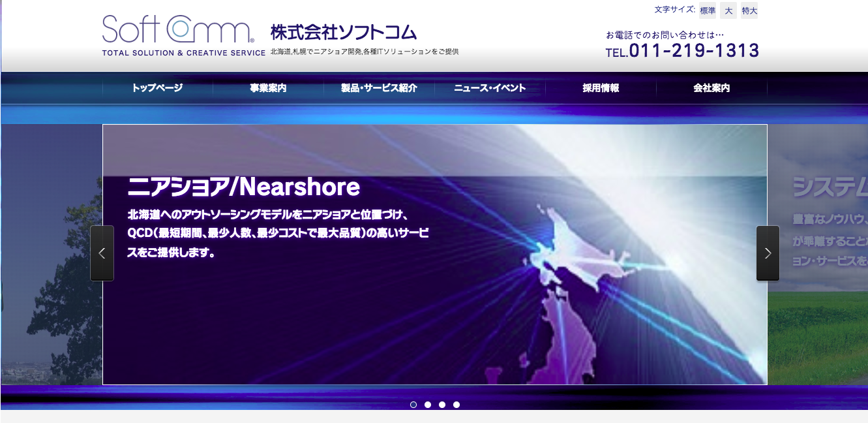The width and height of the screenshot is (868, 423).
Task: Select the fourth carousel indicator dot
Action: 456,405
